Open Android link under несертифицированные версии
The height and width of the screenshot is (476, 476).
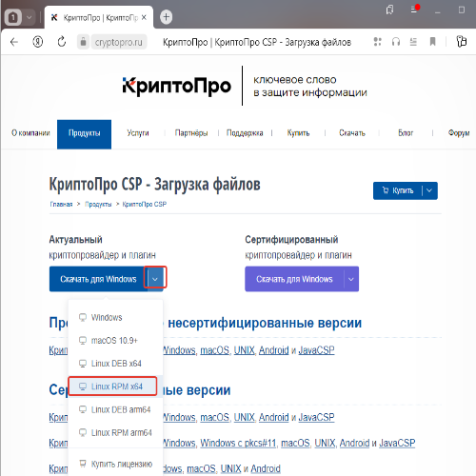(x=273, y=350)
